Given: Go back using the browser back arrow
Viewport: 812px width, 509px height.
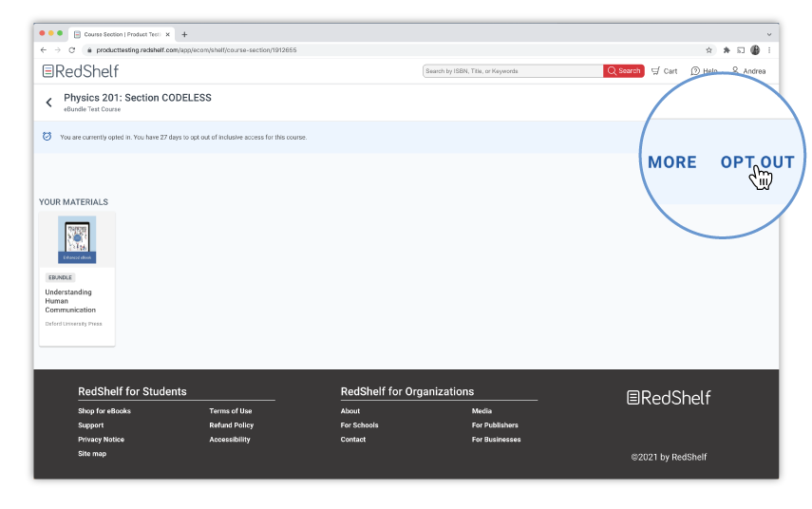Looking at the screenshot, I should pos(44,50).
